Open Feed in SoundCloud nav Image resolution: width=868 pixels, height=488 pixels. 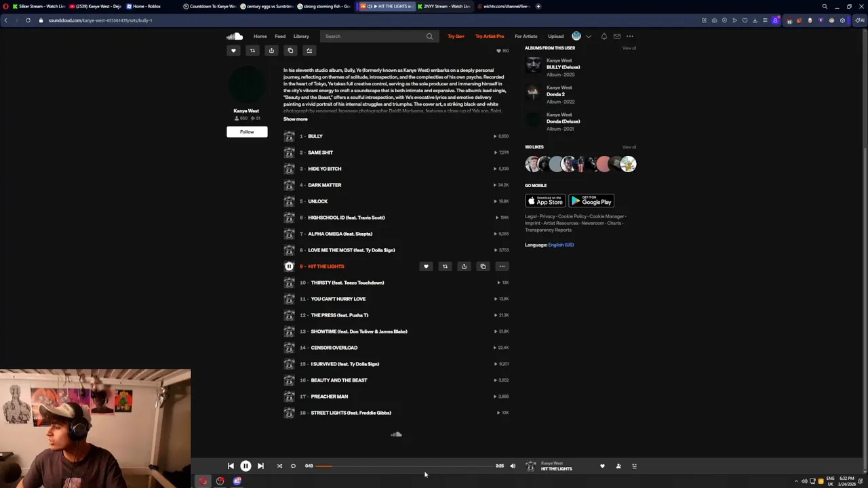(280, 36)
